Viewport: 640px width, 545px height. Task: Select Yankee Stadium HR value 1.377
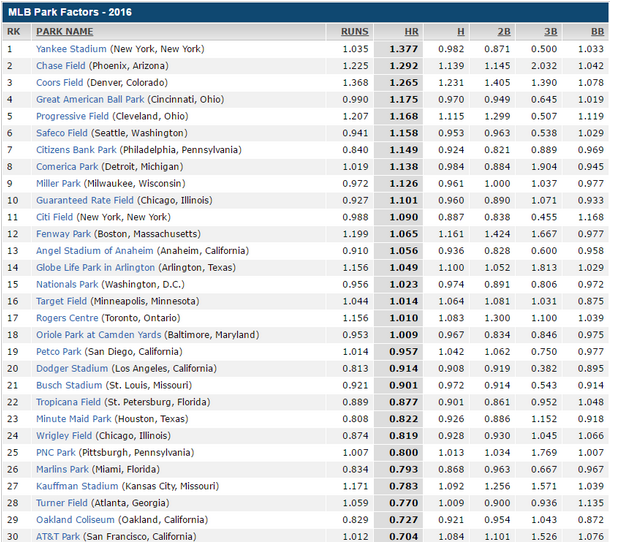[404, 49]
